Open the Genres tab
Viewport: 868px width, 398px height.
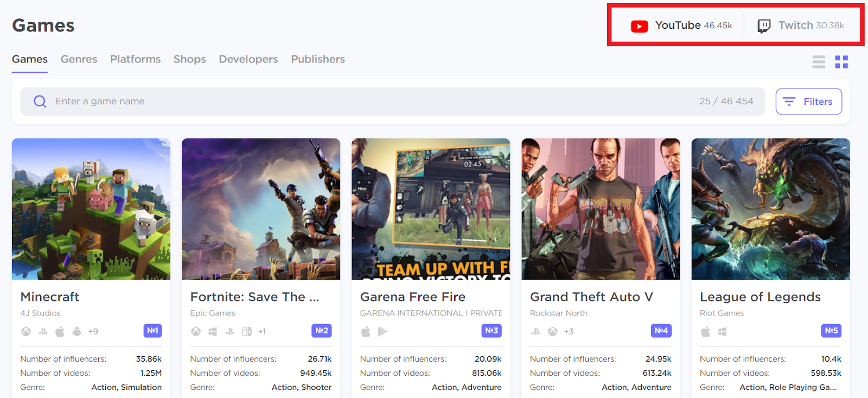coord(79,59)
